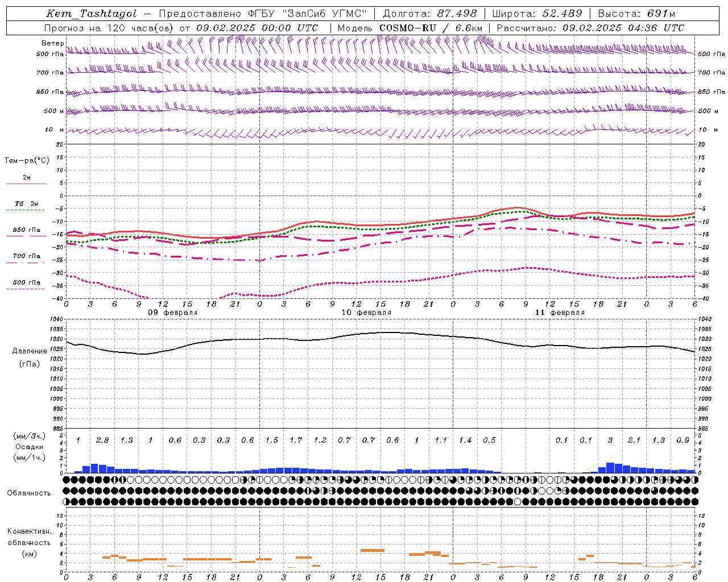Image resolution: width=728 pixels, height=582 pixels.
Task: Click the 10 м wind level label on left
Action: (55, 130)
